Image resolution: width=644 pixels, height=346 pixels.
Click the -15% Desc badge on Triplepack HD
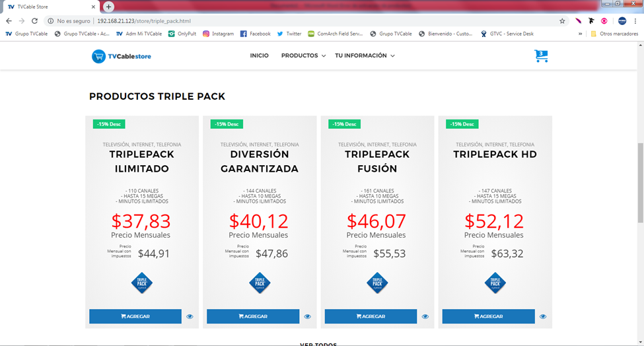click(x=462, y=124)
